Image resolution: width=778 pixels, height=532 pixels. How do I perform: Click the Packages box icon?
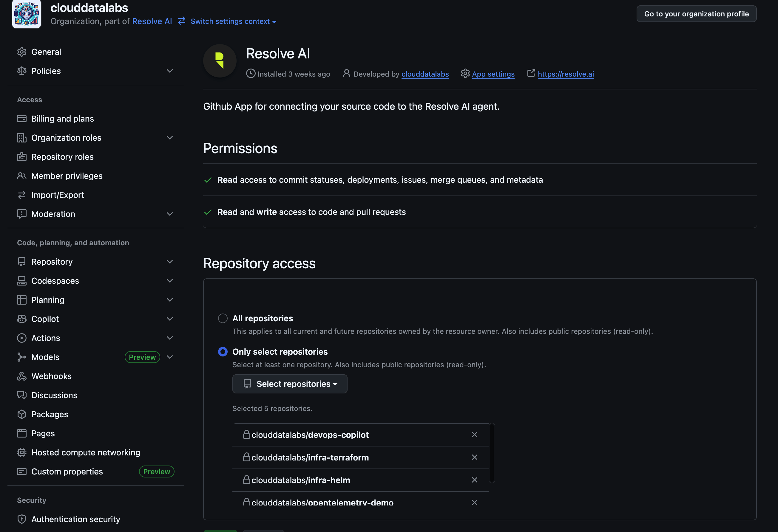tap(22, 414)
